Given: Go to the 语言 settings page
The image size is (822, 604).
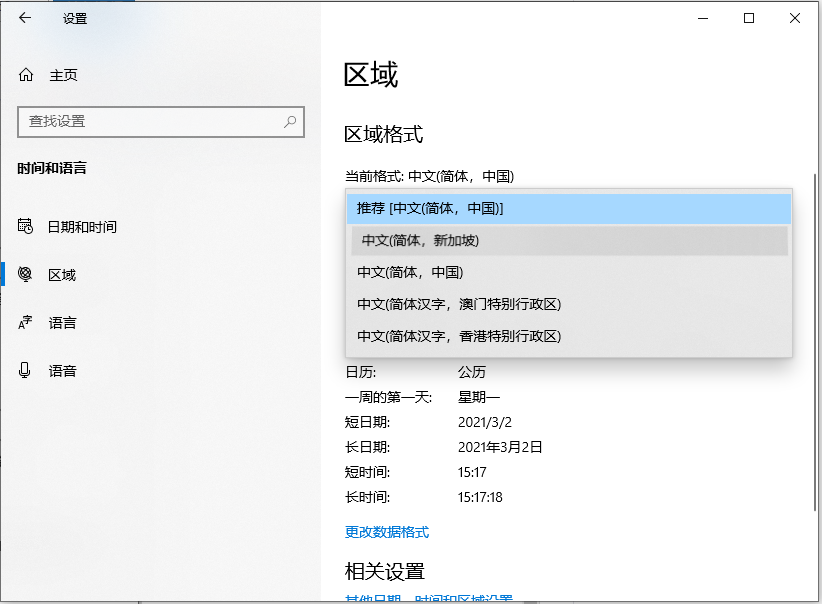Looking at the screenshot, I should point(62,323).
